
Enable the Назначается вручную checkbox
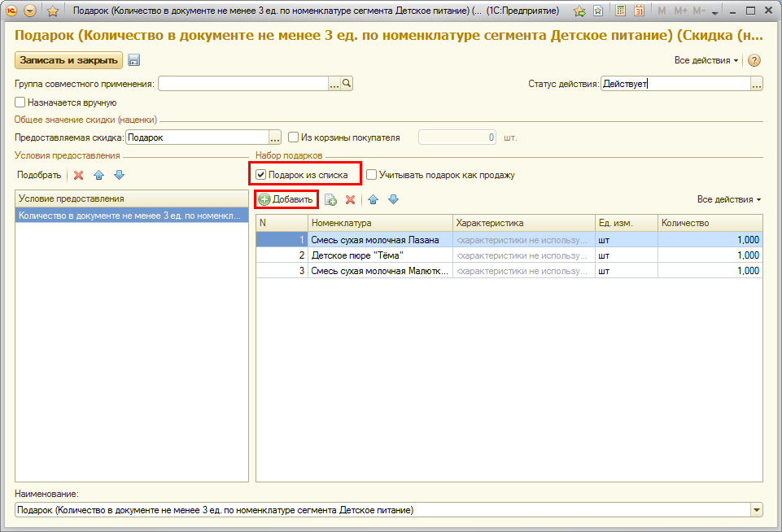click(20, 102)
